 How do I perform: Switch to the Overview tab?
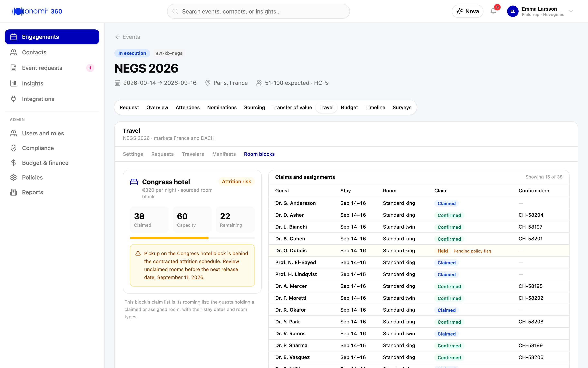tap(157, 107)
